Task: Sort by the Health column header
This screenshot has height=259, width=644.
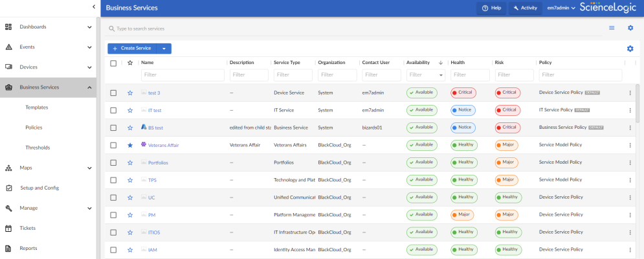Action: click(457, 63)
